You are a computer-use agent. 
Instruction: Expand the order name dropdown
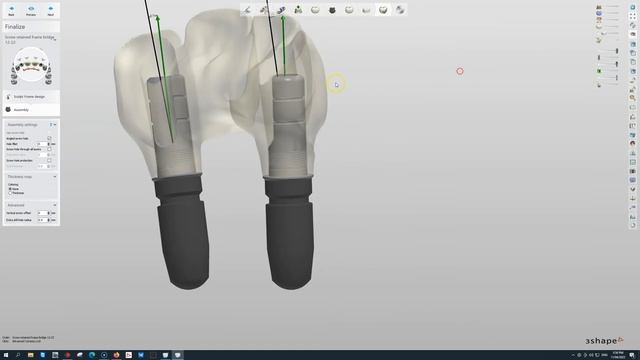point(55,39)
